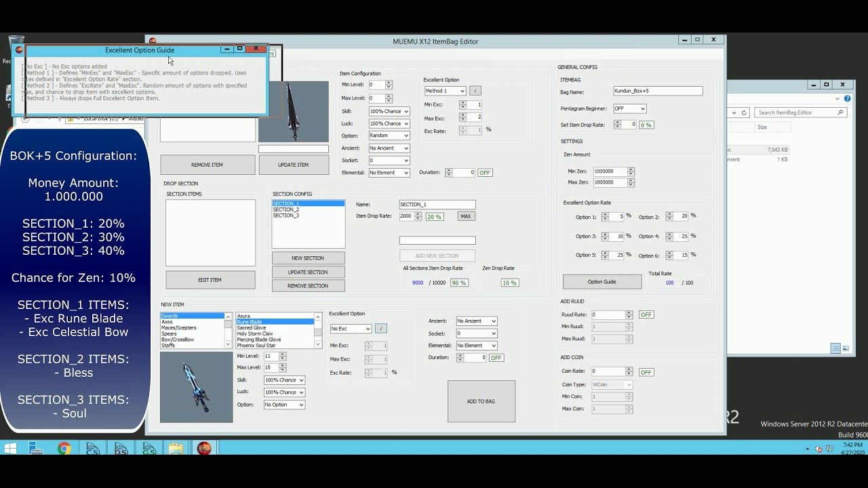Viewport: 868px width, 488px height.
Task: Click the search magnifier in Explorer window
Action: (841, 113)
